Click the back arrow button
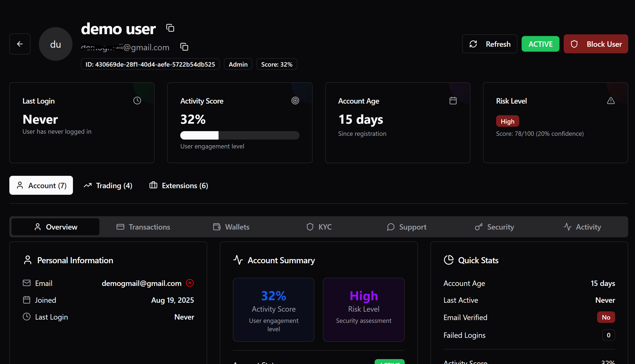This screenshot has width=635, height=364. coord(20,44)
